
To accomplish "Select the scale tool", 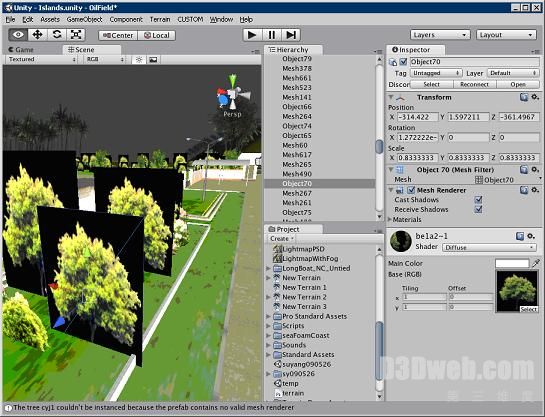I will tap(76, 35).
